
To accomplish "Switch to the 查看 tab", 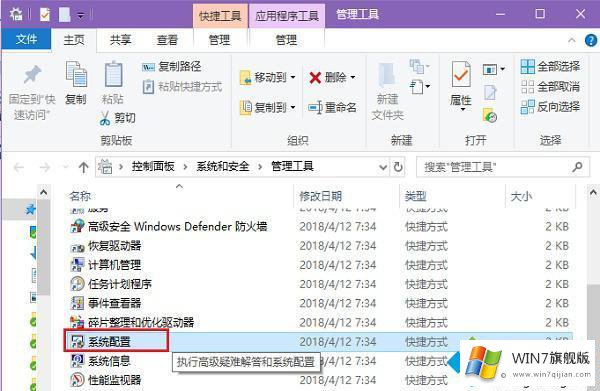I will point(167,40).
